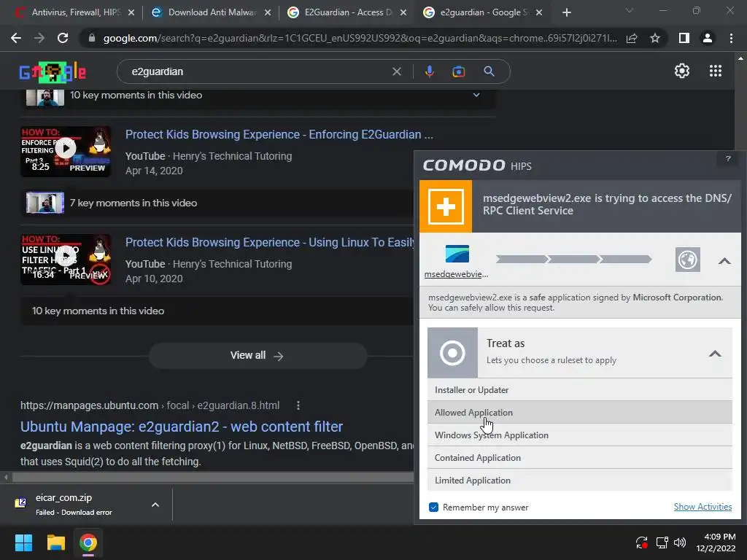747x560 pixels.
Task: Open the Chrome profile icon
Action: (x=708, y=38)
